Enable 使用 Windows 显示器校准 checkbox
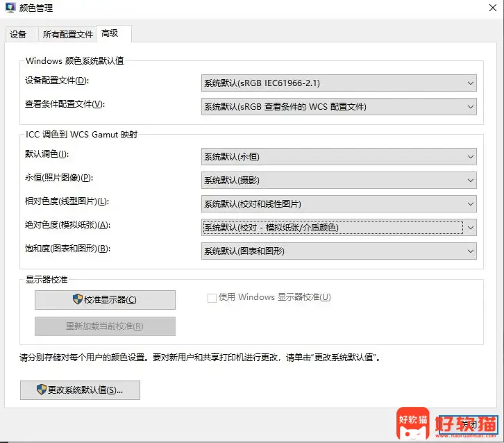 point(212,298)
